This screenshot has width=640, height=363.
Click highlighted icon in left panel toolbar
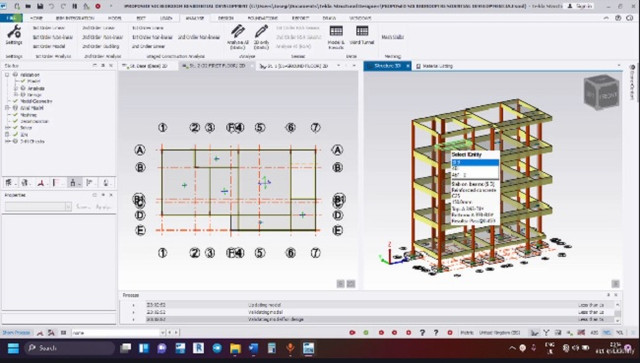[73, 183]
